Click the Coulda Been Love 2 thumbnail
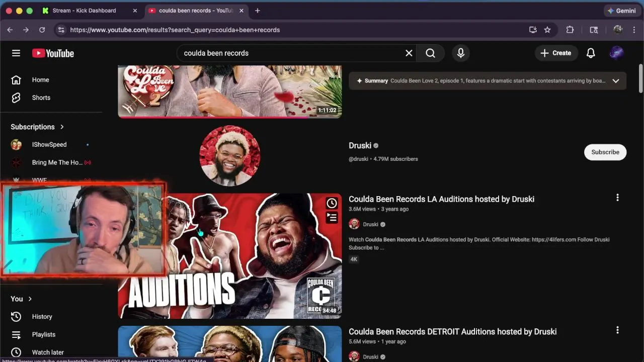 (229, 92)
